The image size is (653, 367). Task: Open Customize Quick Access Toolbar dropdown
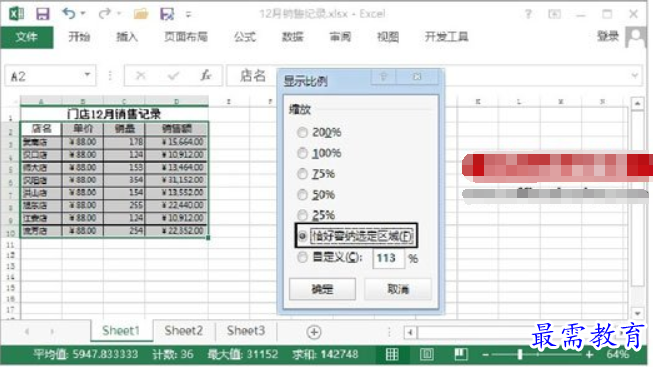188,15
